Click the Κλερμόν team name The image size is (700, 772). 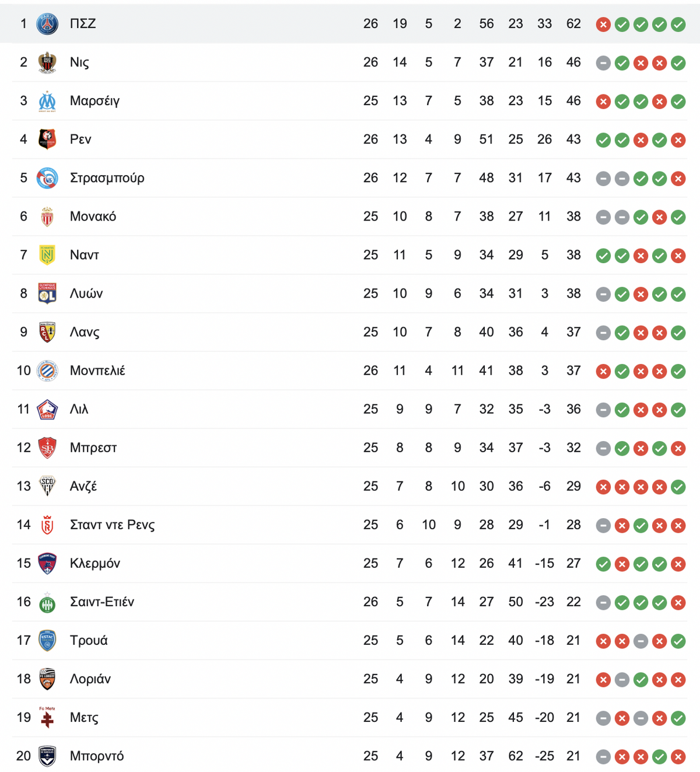[x=95, y=563]
